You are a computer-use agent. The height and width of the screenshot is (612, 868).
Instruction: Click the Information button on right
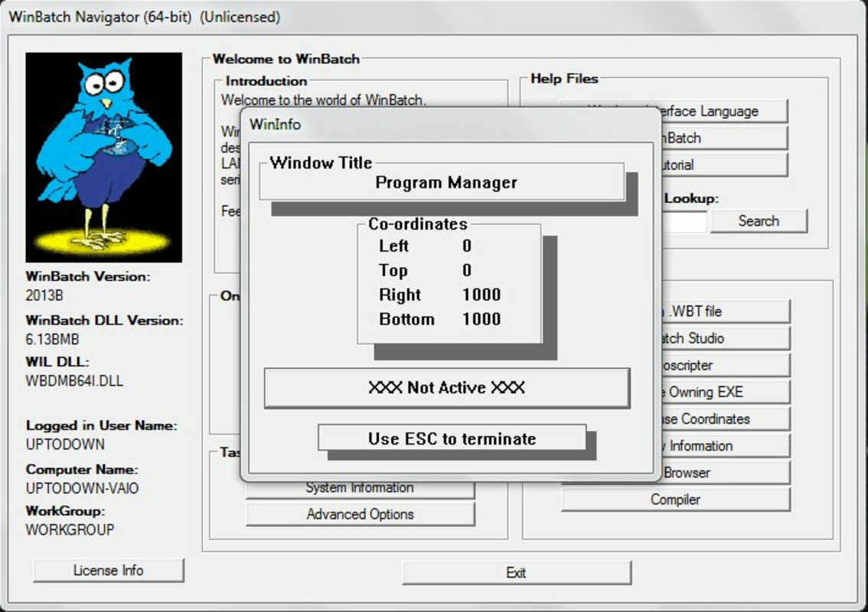pos(726,446)
